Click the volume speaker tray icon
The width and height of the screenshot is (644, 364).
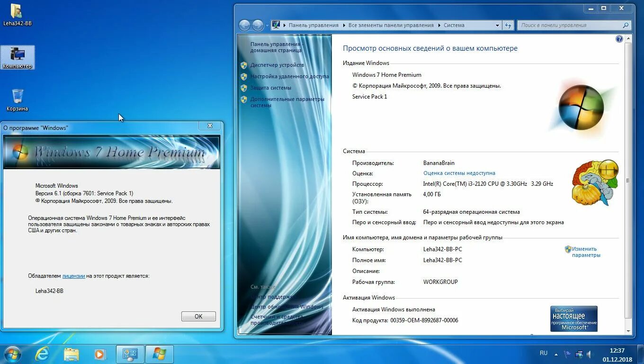coord(590,354)
